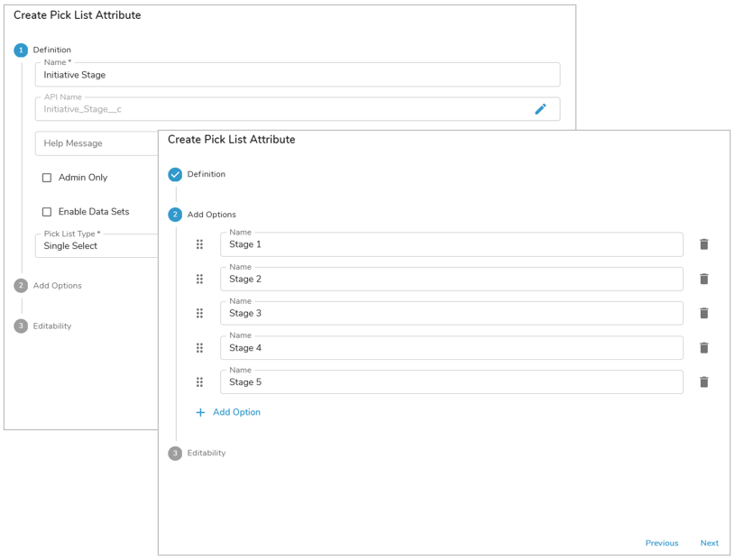Delete the Stage 1 option
Screen dimensions: 735x560
point(704,244)
